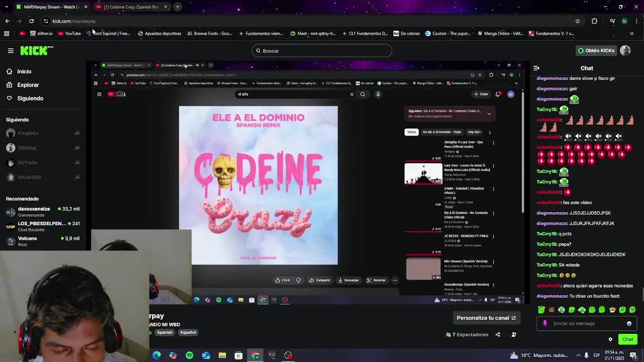Bookmark this page with the star icon
Screen dimensions: 644x362
pos(578,21)
